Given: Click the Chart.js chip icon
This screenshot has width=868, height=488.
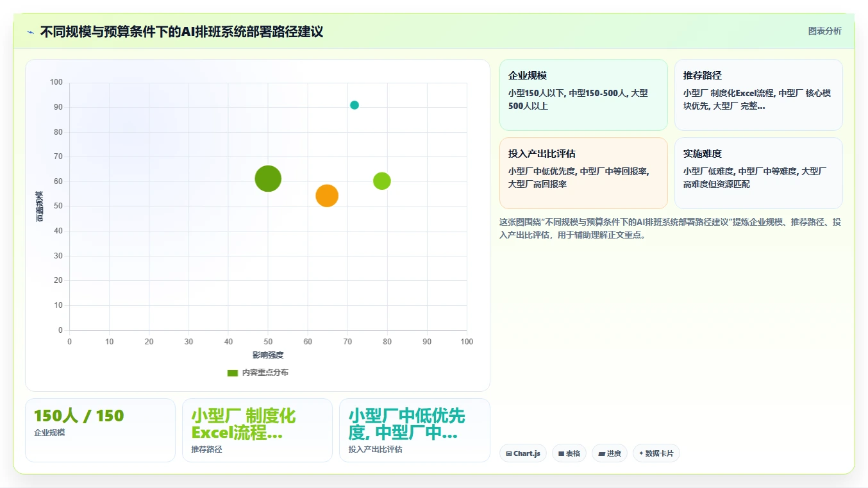Looking at the screenshot, I should pyautogui.click(x=509, y=453).
